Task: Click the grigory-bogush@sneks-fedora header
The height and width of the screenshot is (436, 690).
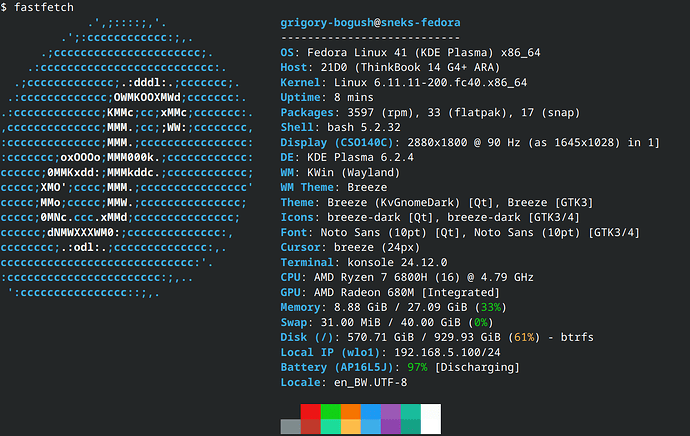Action: coord(371,23)
